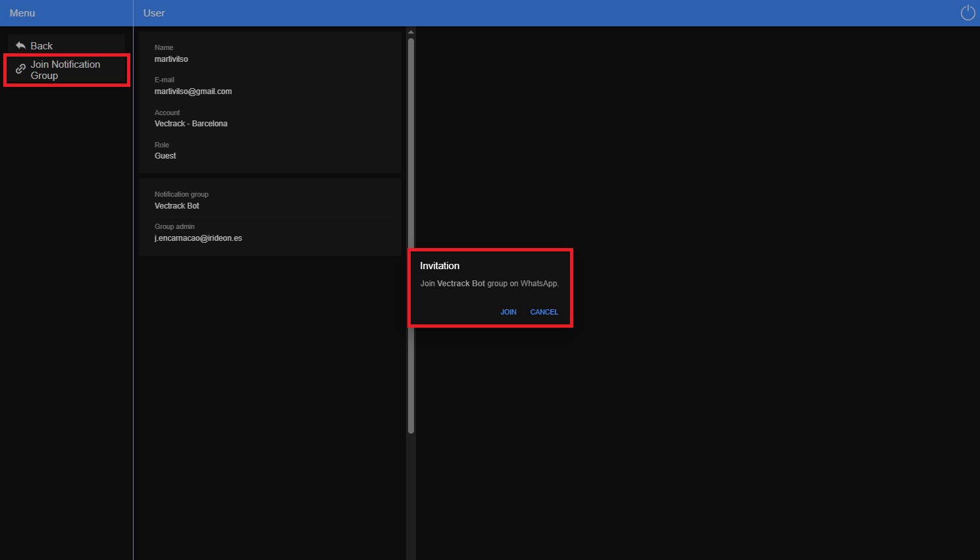Click the power icon in the top right corner

coord(967,13)
